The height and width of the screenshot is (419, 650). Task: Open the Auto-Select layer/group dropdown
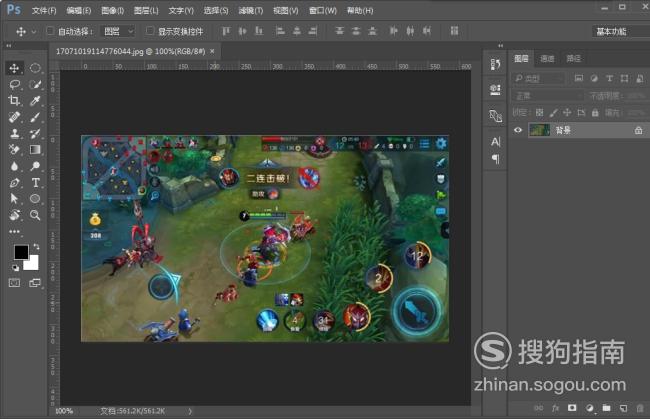tap(119, 31)
